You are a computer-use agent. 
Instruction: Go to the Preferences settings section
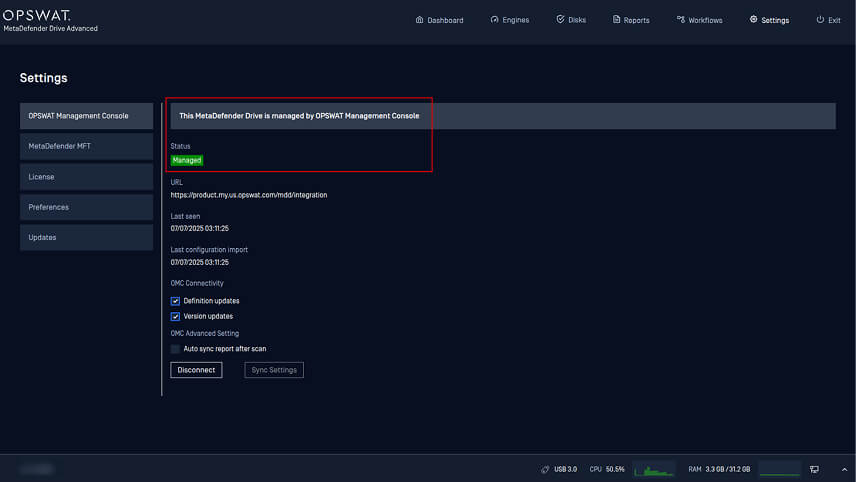86,207
